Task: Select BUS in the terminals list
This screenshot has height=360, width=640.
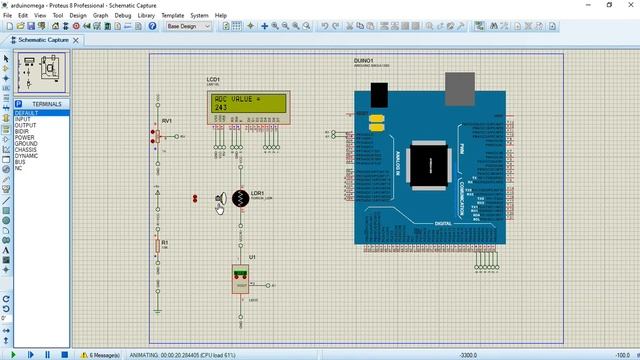Action: tap(42, 162)
